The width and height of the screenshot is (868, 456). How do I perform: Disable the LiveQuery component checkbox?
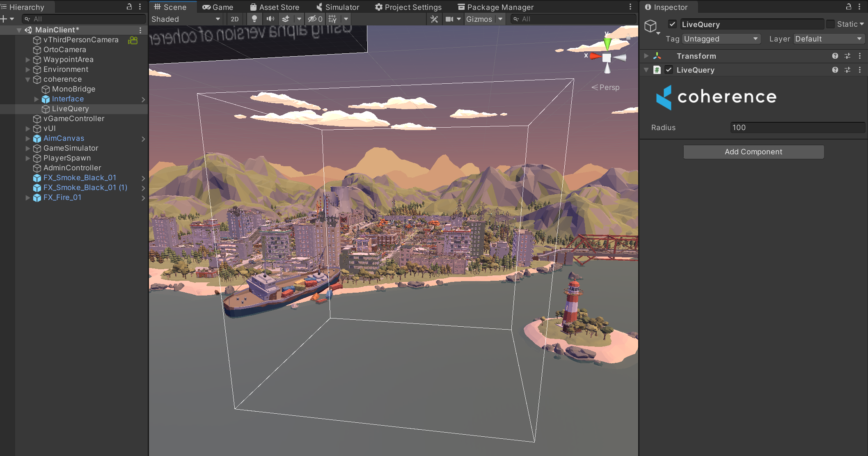[669, 70]
